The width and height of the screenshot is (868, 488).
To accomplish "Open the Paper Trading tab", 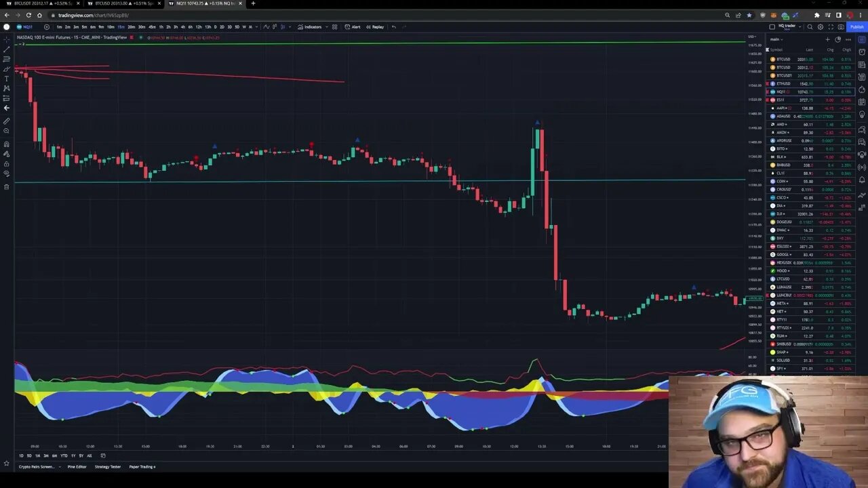I will point(142,466).
